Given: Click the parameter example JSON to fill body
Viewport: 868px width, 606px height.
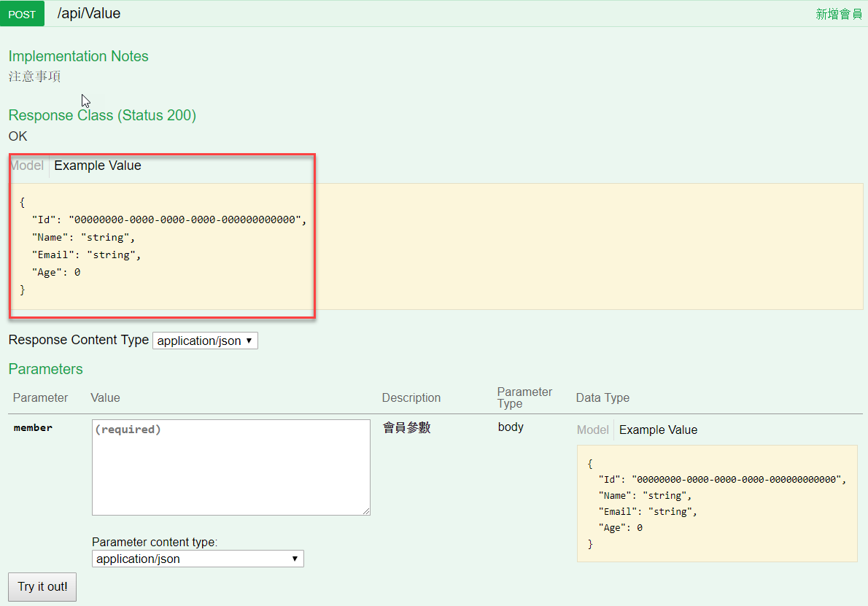Looking at the screenshot, I should [x=717, y=504].
